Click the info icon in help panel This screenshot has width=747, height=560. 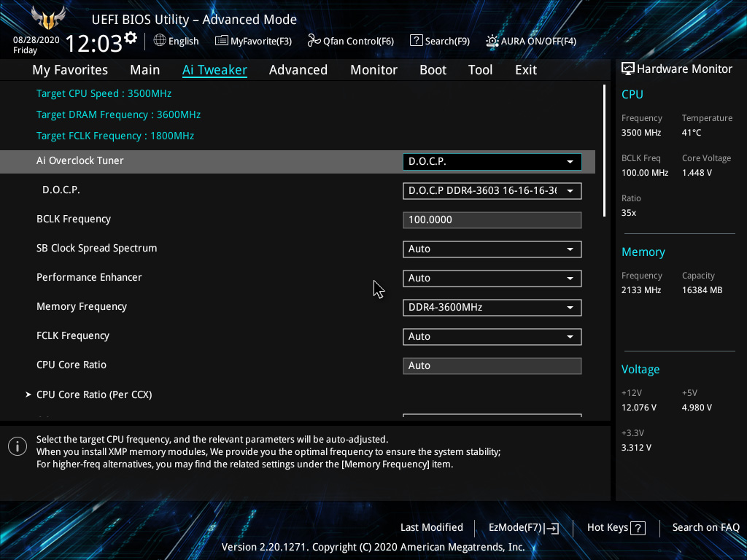(x=18, y=446)
